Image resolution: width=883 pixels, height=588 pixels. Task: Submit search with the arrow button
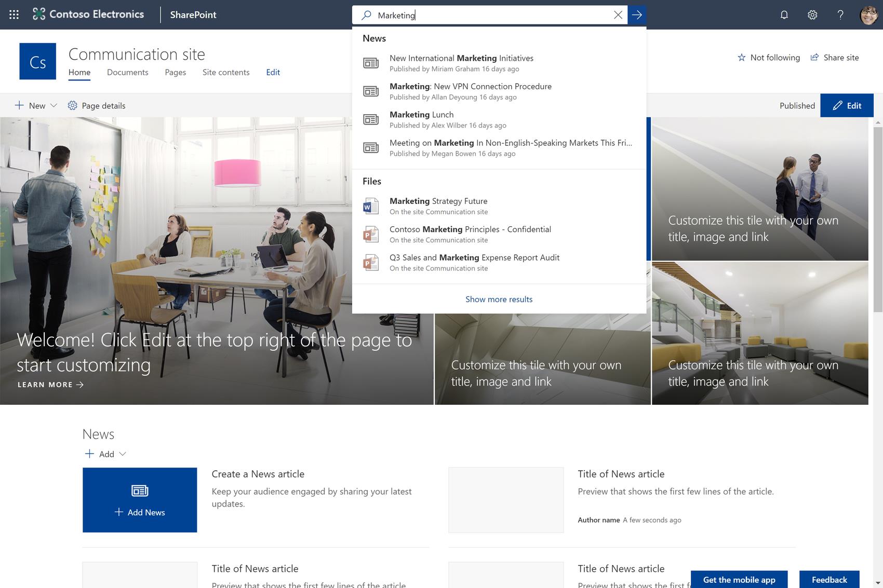click(637, 15)
